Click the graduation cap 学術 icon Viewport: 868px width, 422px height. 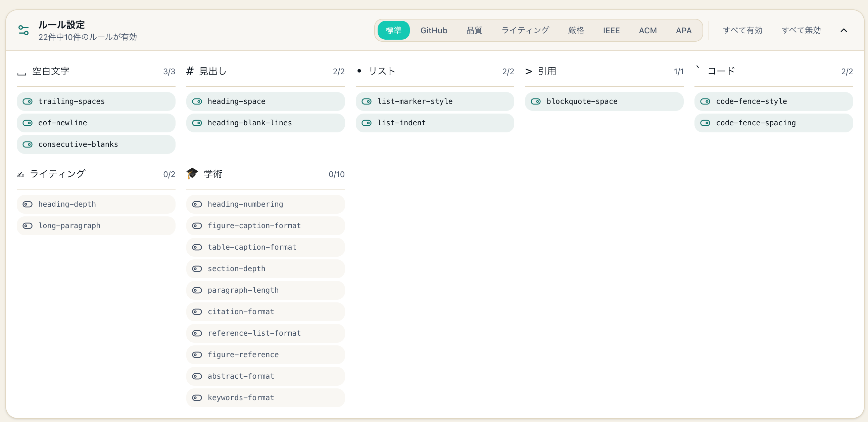192,174
